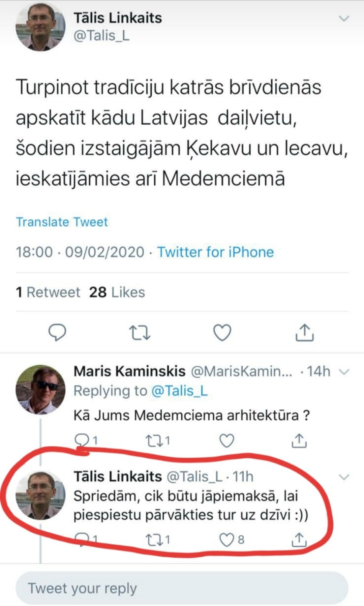Share the circled Tālis Linkaits reply

point(299,540)
